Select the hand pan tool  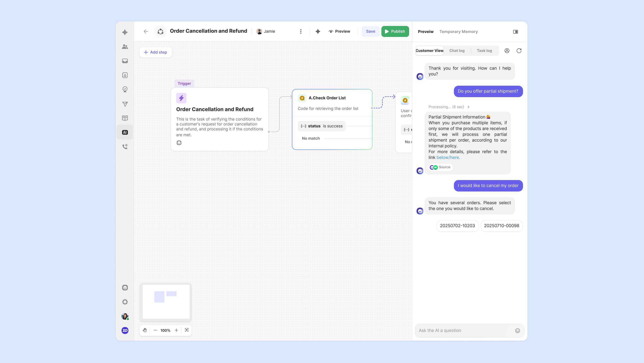145,330
